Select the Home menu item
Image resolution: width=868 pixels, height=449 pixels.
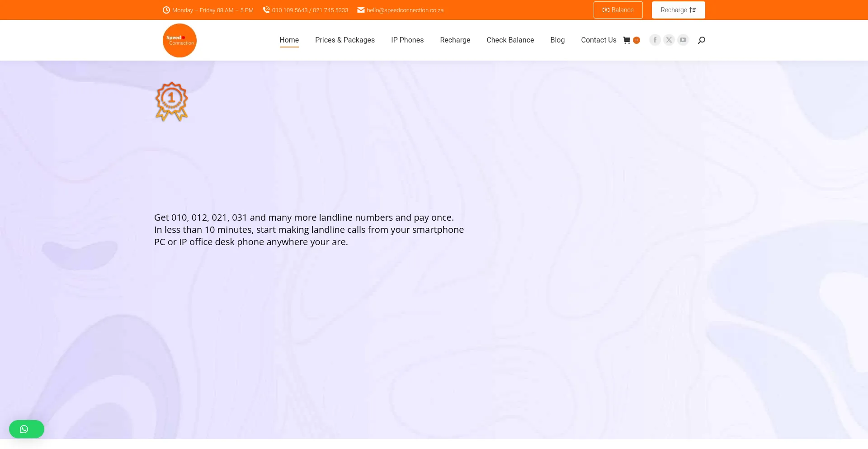click(x=289, y=40)
